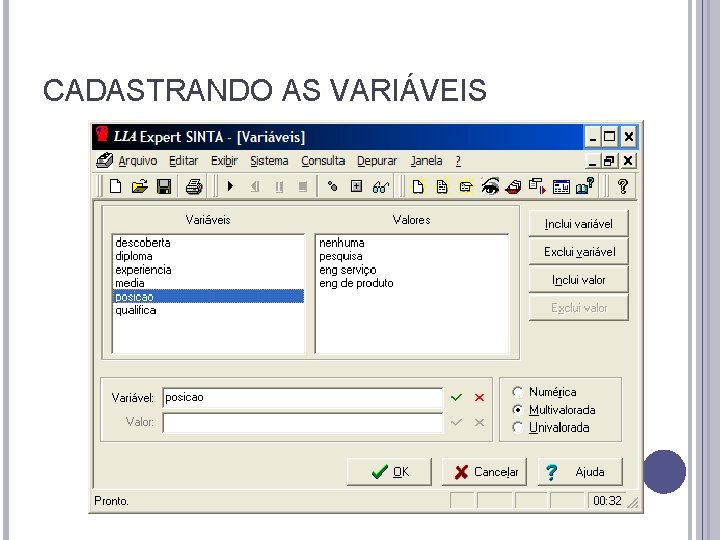This screenshot has height=540, width=720.
Task: Print using the printer toolbar icon
Action: (x=194, y=186)
